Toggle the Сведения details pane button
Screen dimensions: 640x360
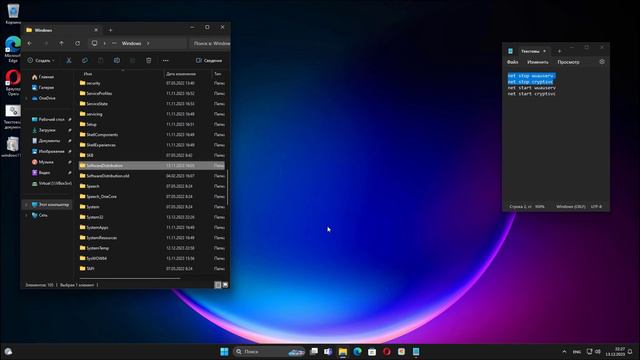[x=209, y=60]
